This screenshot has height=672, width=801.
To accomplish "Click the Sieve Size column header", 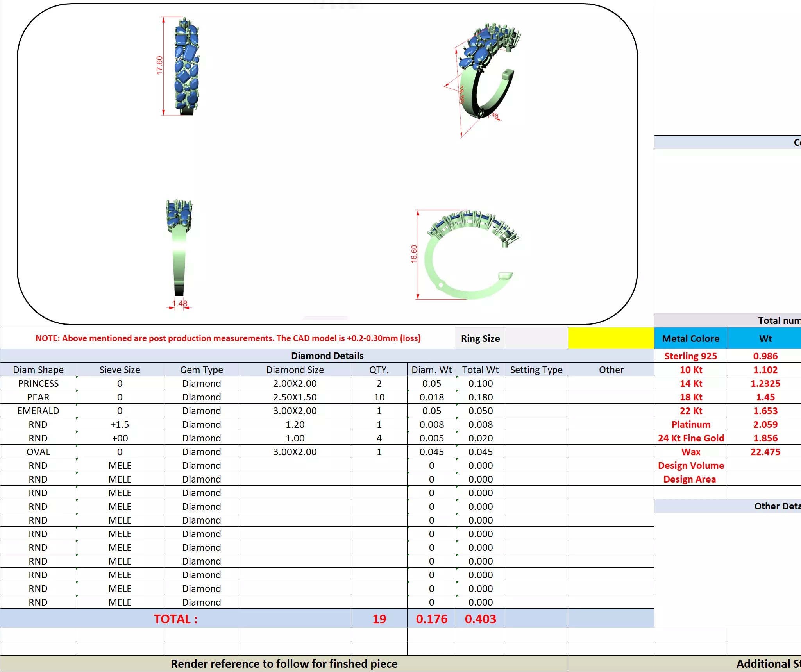I will 120,370.
